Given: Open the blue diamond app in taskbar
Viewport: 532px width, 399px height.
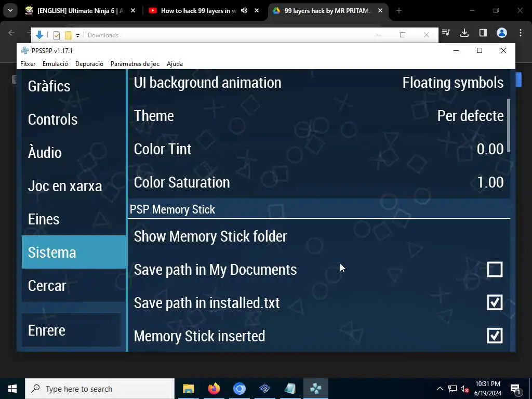Looking at the screenshot, I should (264, 389).
